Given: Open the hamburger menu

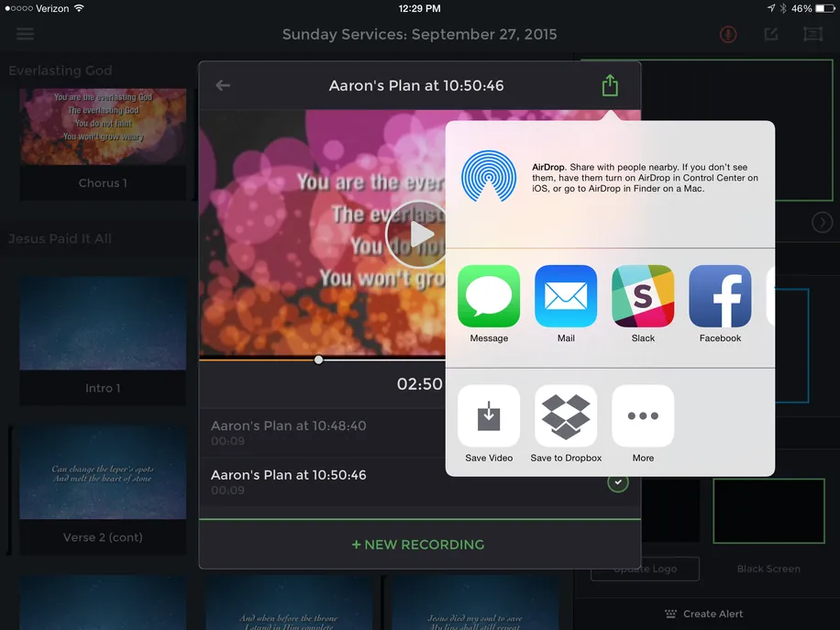Looking at the screenshot, I should [x=25, y=34].
